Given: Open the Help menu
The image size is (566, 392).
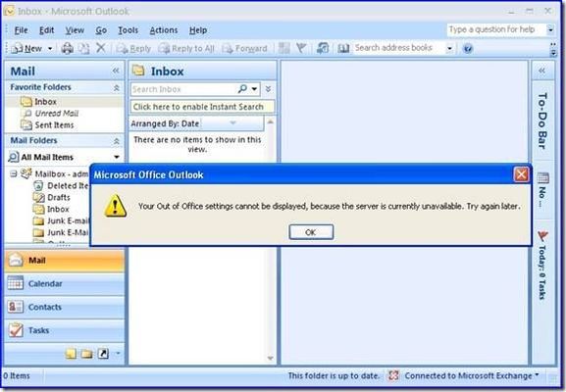Looking at the screenshot, I should click(x=198, y=30).
